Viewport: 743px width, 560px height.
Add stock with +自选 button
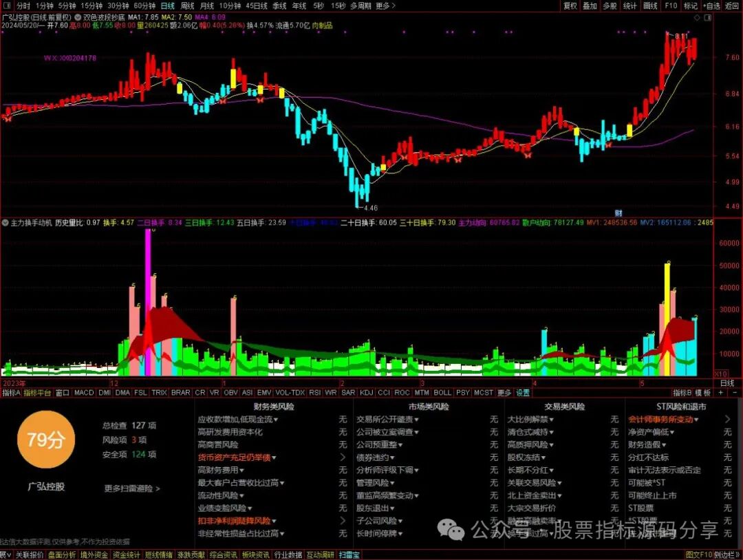[x=711, y=6]
